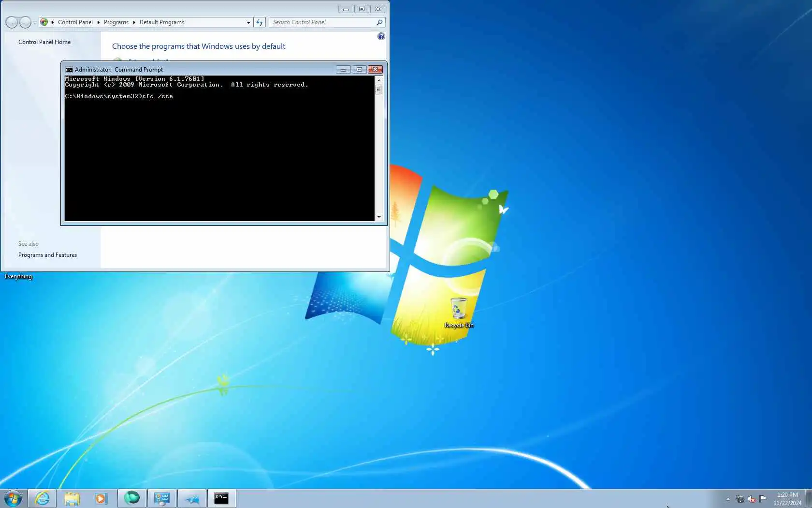Viewport: 812px width, 508px height.
Task: Open Programs and Features link
Action: [x=47, y=255]
